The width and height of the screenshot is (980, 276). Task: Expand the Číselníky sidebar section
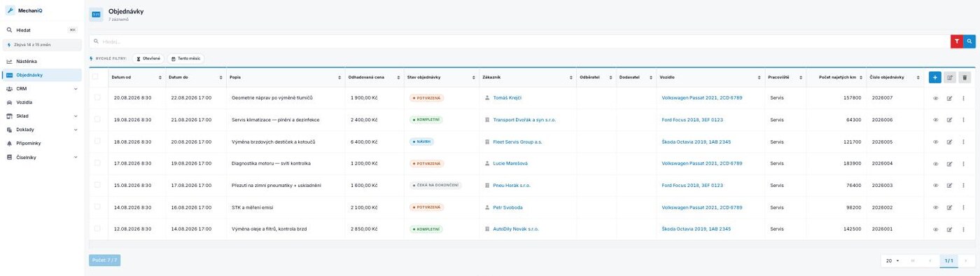[42, 157]
